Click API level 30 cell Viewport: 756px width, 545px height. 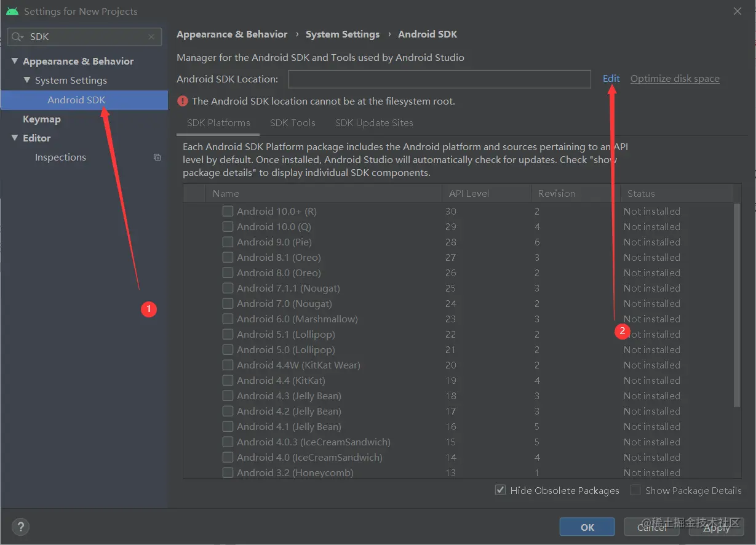451,211
